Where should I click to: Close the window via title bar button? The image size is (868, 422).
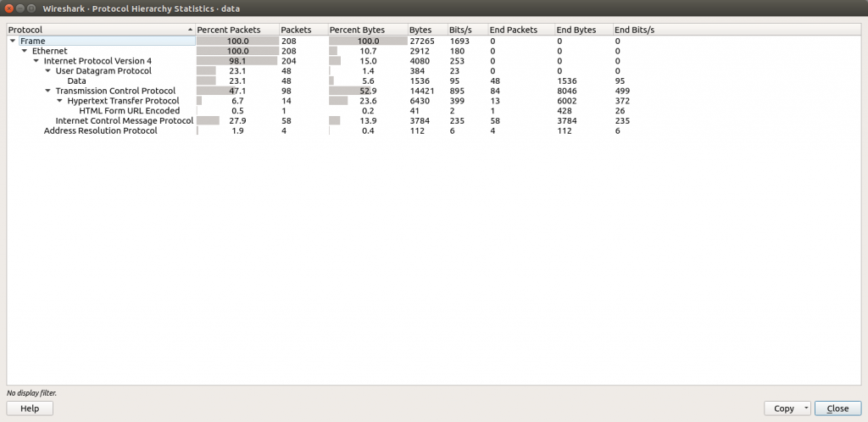9,8
